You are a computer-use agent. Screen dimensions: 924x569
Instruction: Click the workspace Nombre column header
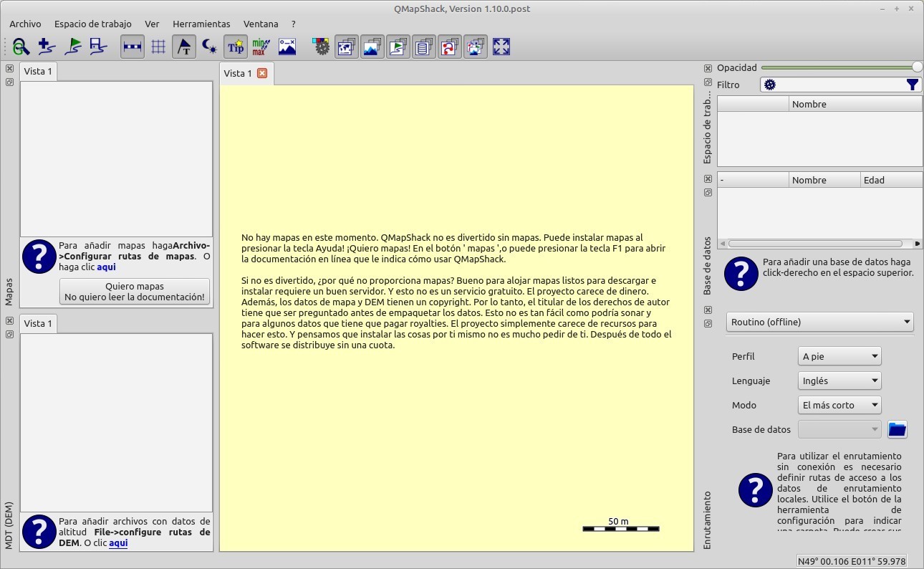[x=855, y=104]
